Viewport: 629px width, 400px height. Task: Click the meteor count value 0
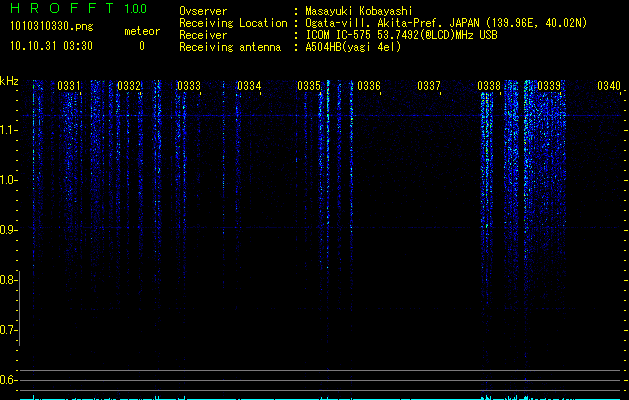click(142, 46)
